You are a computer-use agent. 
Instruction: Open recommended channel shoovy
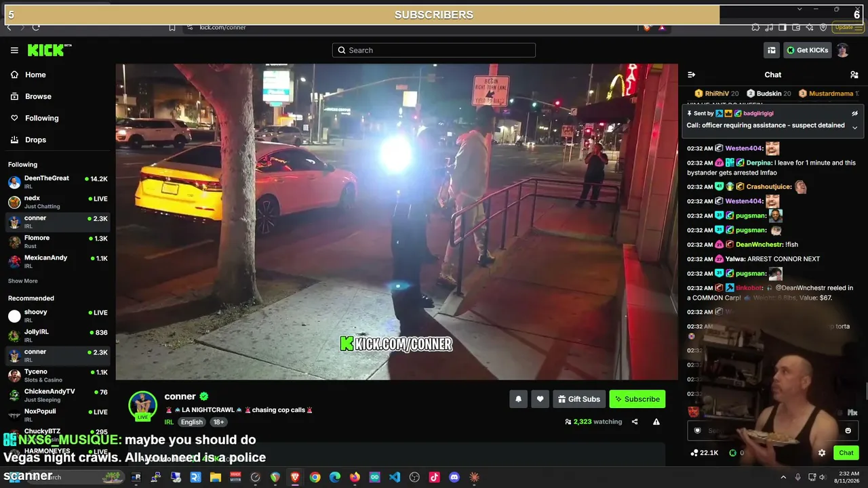pos(58,316)
